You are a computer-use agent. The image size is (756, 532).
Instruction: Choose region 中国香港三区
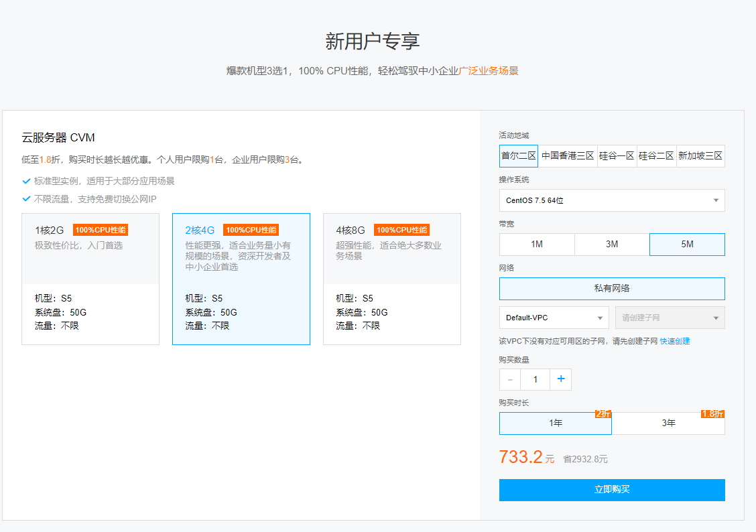pos(568,156)
